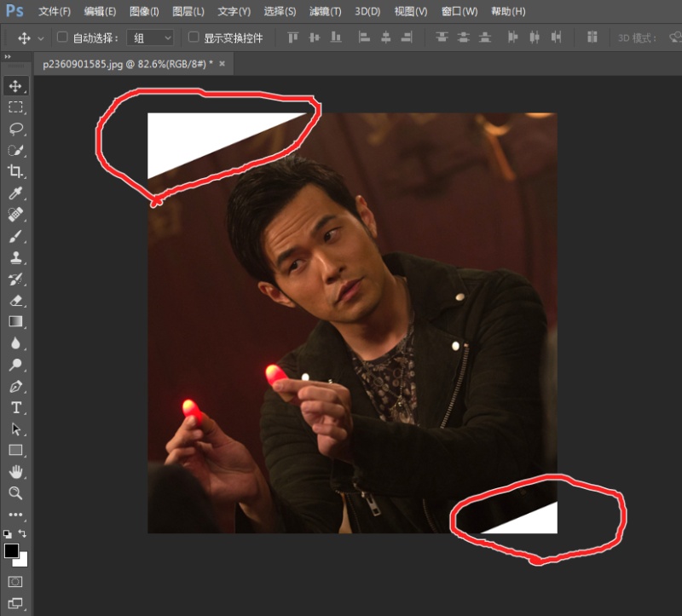Set the white background color swatch
The image size is (682, 616).
pyautogui.click(x=23, y=561)
